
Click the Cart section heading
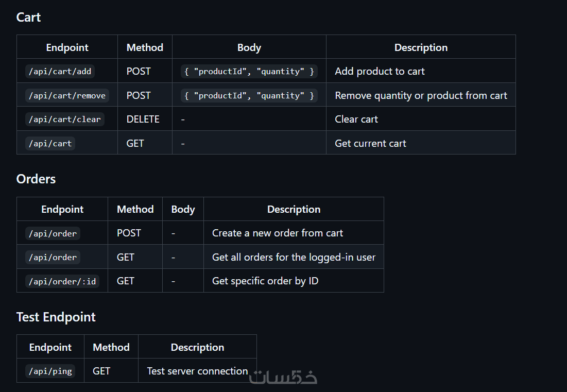pos(28,17)
